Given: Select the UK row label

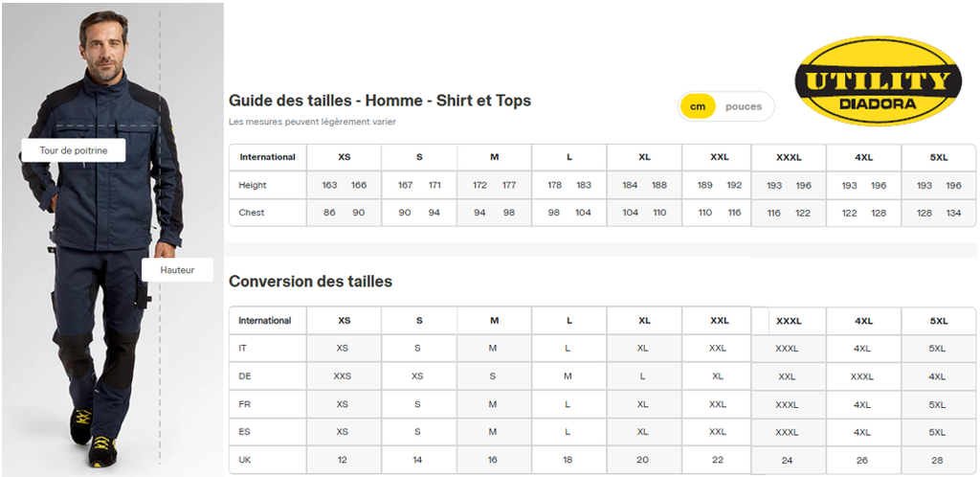Looking at the screenshot, I should point(245,460).
